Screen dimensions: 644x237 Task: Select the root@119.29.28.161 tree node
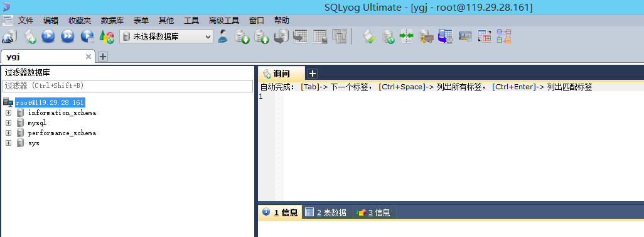tap(50, 102)
